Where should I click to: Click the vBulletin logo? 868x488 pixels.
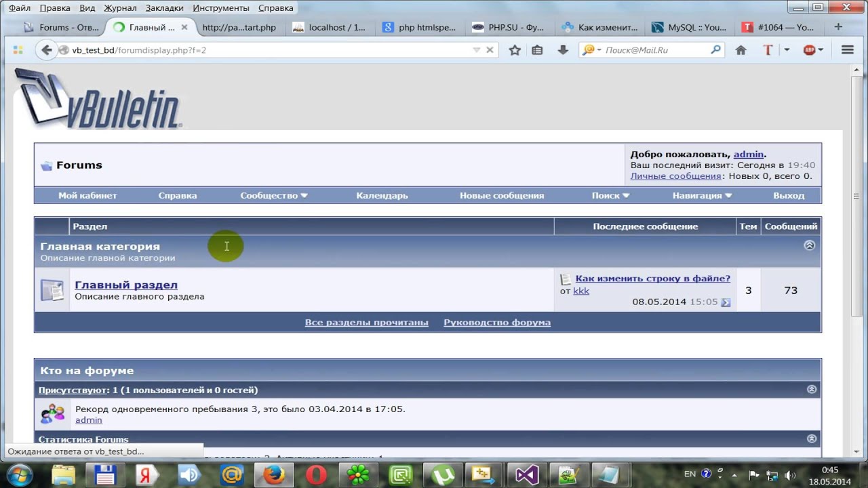[x=98, y=98]
